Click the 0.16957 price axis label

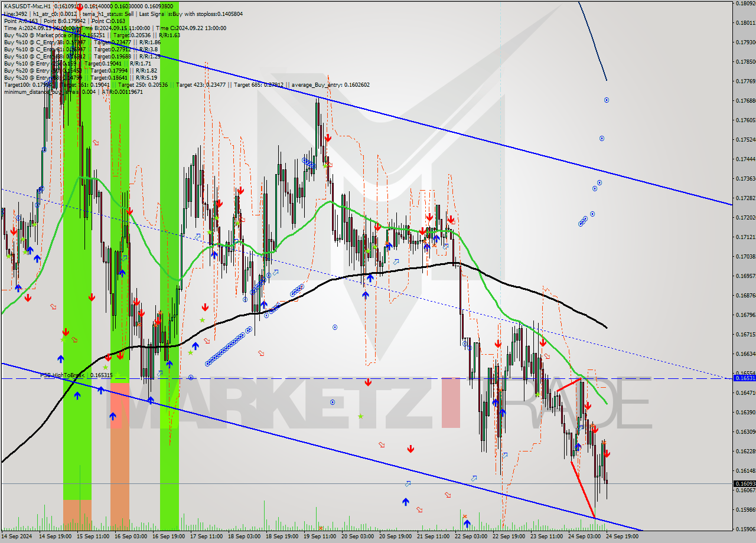point(745,276)
